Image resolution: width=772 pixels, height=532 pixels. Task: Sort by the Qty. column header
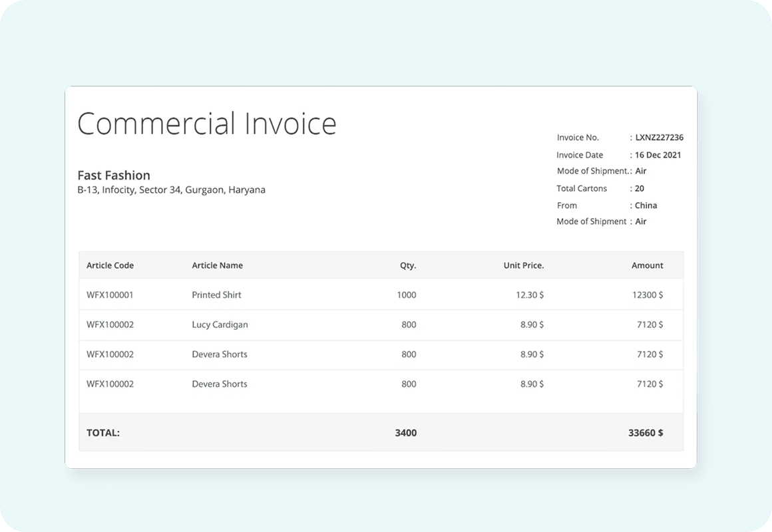[407, 265]
